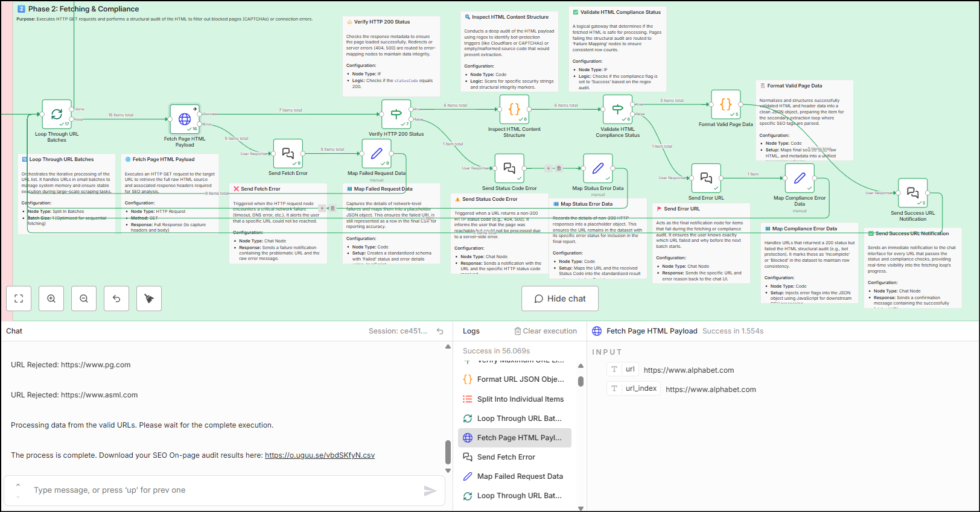Select the Loop Through URL Batches node

click(x=57, y=115)
